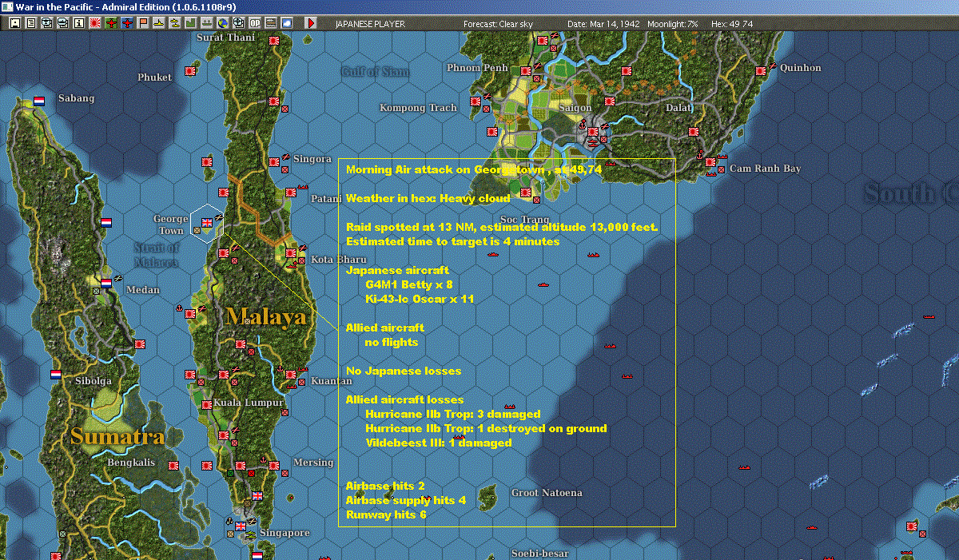The image size is (959, 560).
Task: Select red plane on blue background icon
Action: (x=126, y=23)
